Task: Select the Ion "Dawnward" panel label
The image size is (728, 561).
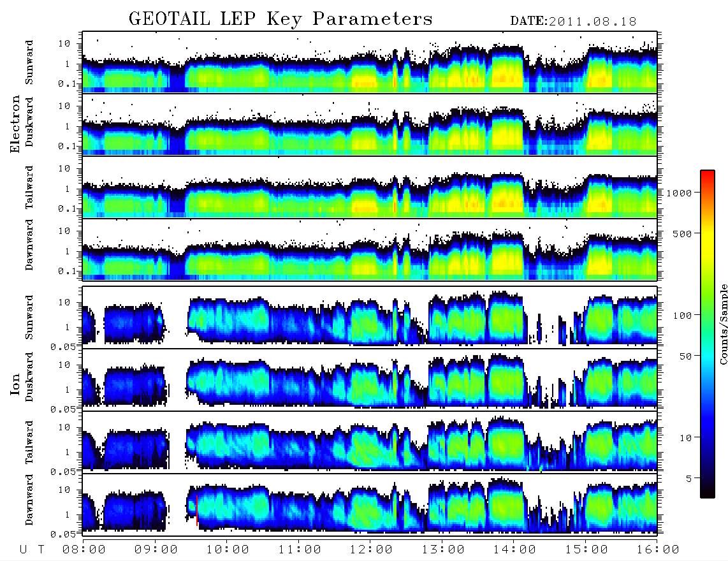Action: click(x=29, y=499)
